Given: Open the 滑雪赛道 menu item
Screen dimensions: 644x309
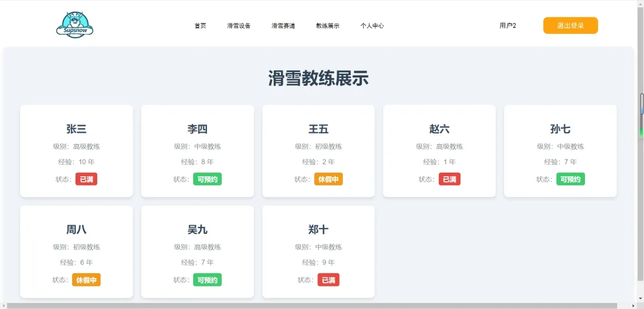Looking at the screenshot, I should pos(283,26).
